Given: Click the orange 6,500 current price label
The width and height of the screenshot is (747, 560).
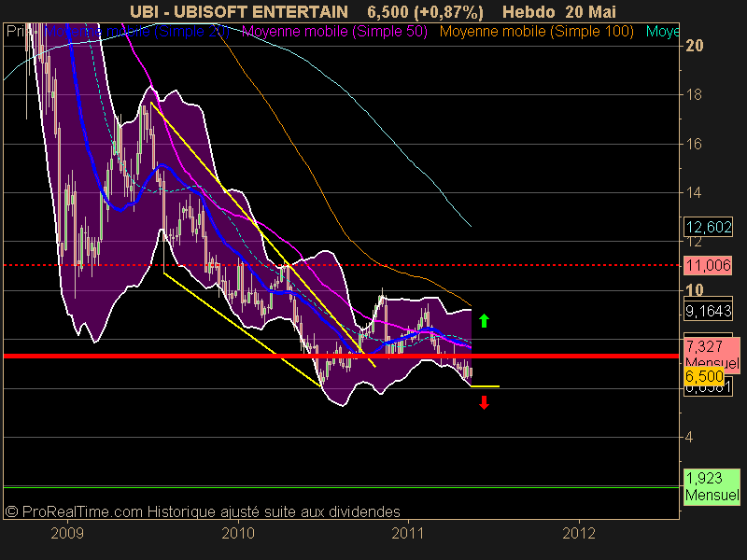Looking at the screenshot, I should click(704, 376).
